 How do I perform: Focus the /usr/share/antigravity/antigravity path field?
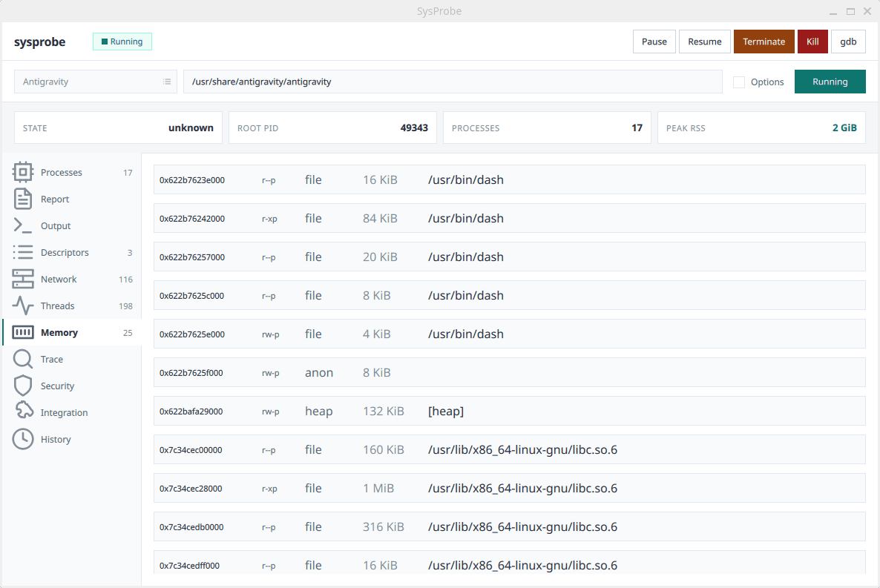pos(453,82)
